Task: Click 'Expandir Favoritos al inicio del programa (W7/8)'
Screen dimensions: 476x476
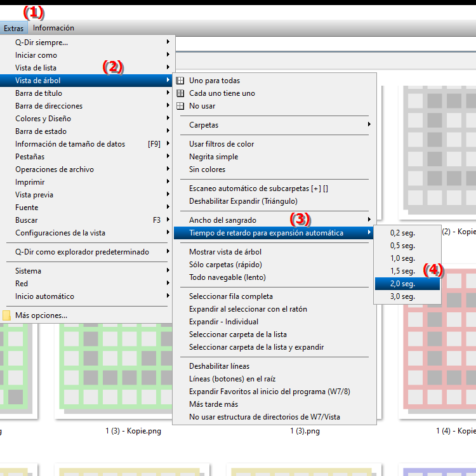Action: pyautogui.click(x=273, y=392)
